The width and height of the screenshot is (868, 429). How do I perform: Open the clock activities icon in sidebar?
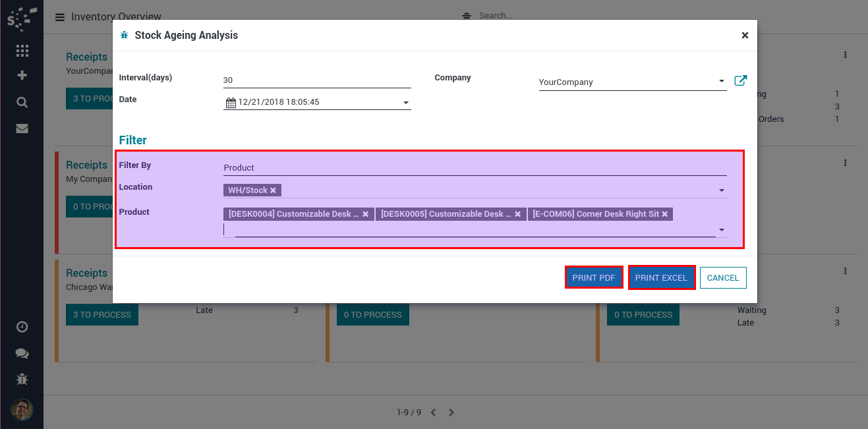(x=22, y=327)
